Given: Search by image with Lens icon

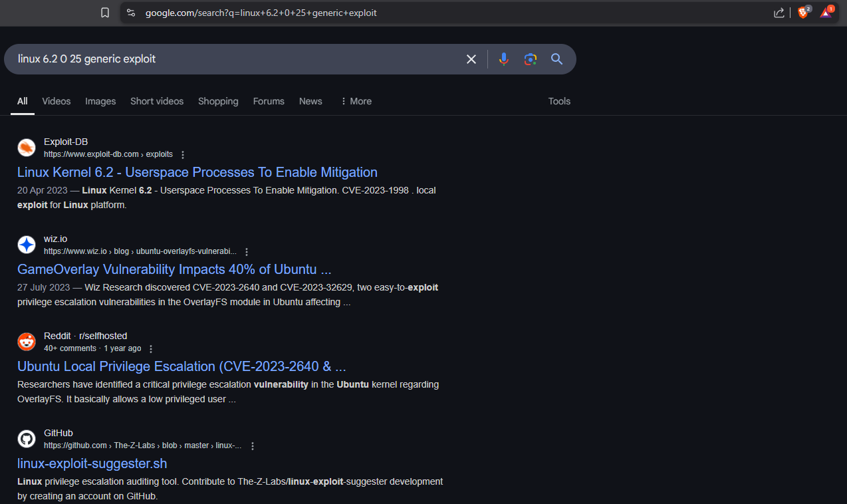Looking at the screenshot, I should (530, 59).
